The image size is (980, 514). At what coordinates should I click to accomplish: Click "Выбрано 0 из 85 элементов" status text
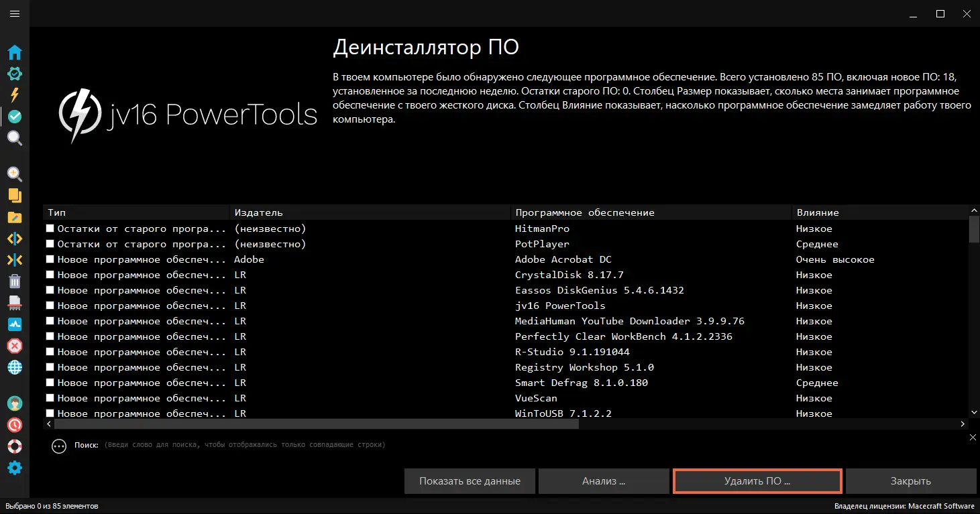click(x=52, y=506)
